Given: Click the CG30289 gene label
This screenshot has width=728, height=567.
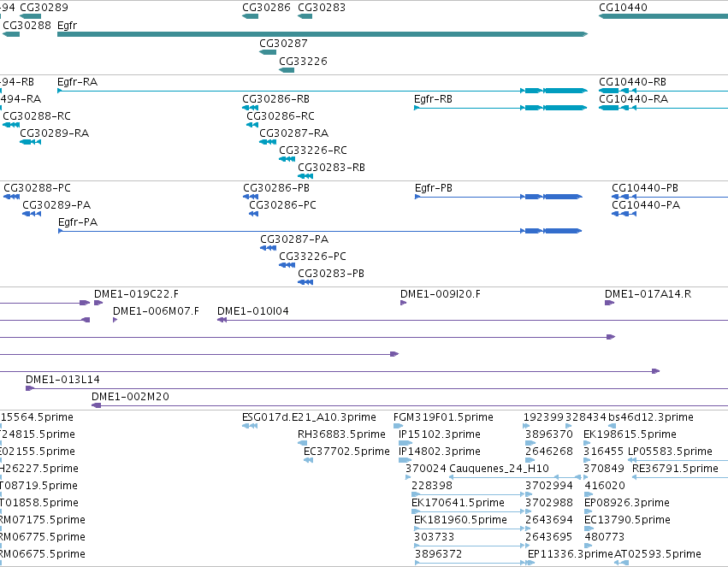Looking at the screenshot, I should [44, 8].
